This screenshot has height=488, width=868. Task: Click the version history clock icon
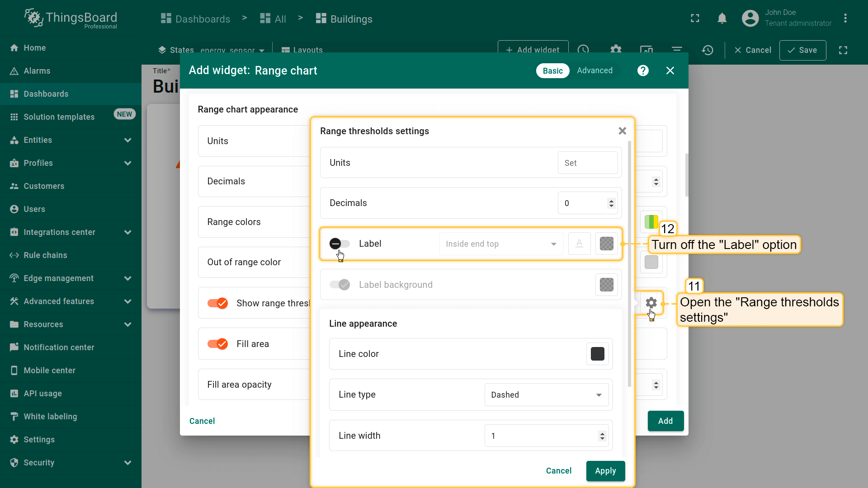(708, 50)
